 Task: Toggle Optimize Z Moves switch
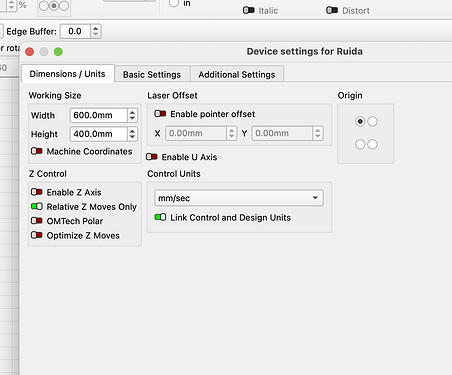pos(37,235)
